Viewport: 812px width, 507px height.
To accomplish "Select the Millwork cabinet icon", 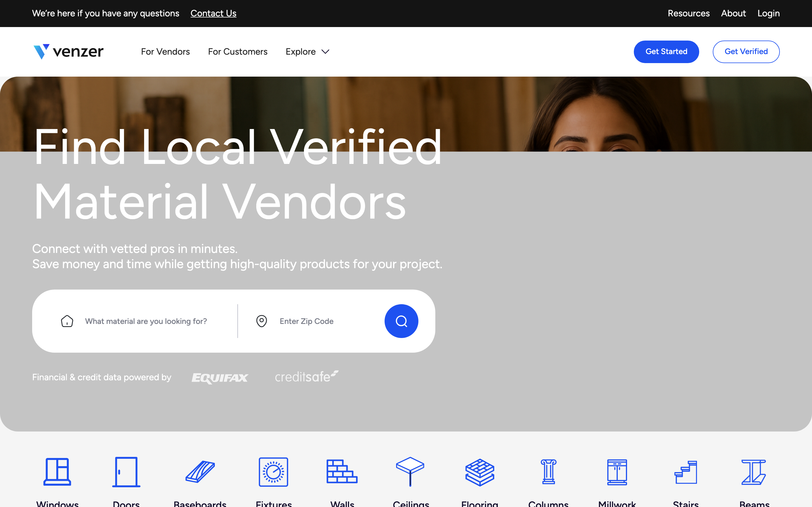I will pos(617,472).
